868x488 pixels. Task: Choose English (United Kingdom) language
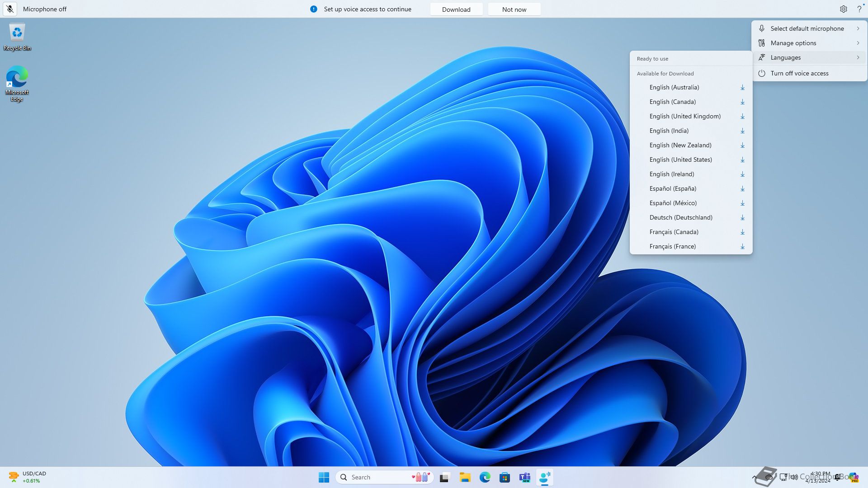coord(691,116)
